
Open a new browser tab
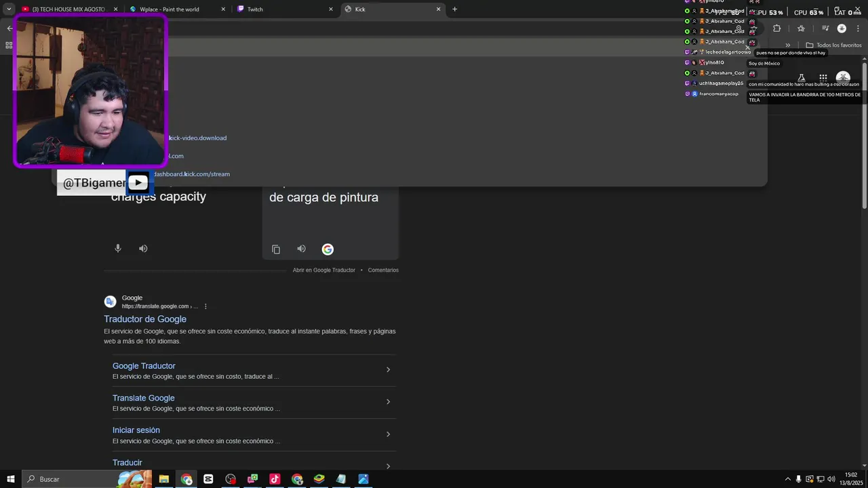[454, 9]
